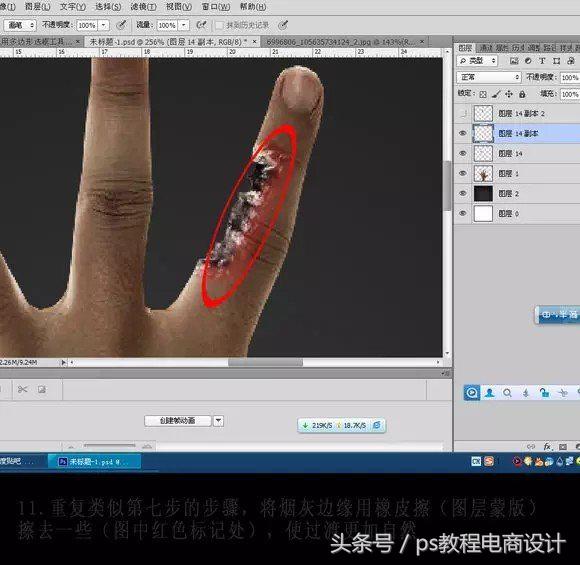The image size is (580, 565).
Task: Open flow slider arrow in options bar
Action: coord(184,25)
